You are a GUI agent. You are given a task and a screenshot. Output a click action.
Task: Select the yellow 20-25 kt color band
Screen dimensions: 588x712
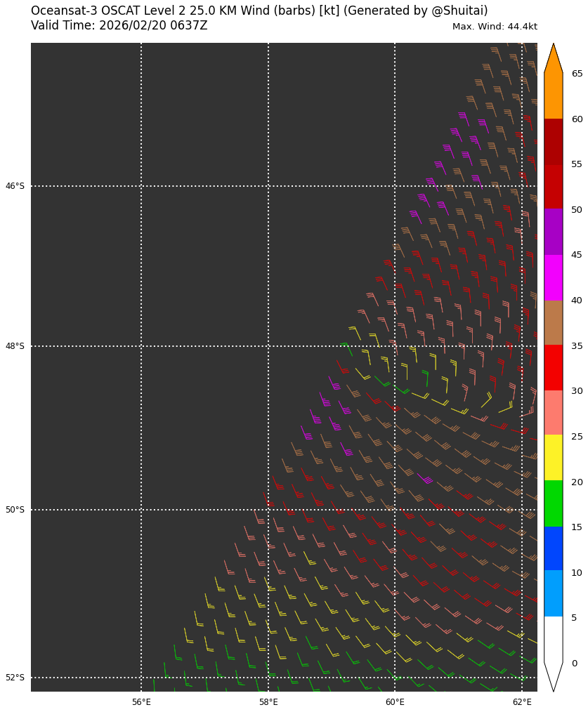[x=553, y=457]
